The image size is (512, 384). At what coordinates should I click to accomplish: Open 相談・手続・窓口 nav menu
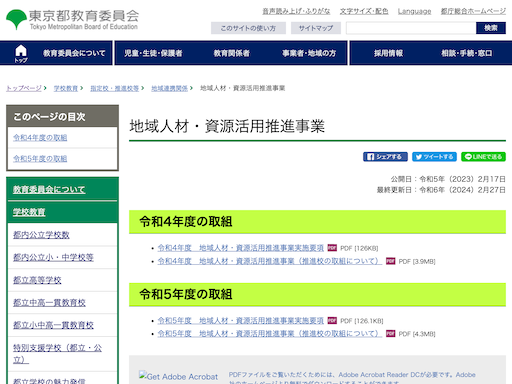pos(467,53)
